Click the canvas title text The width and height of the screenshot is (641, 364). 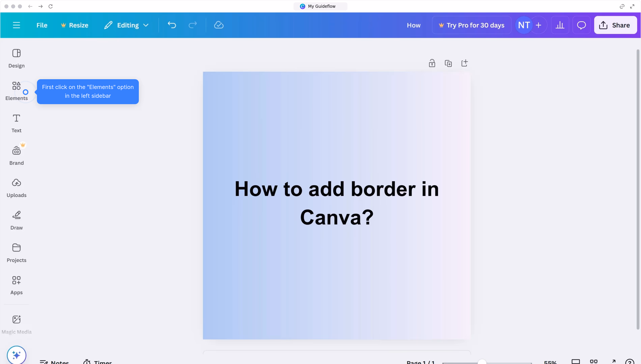point(337,203)
